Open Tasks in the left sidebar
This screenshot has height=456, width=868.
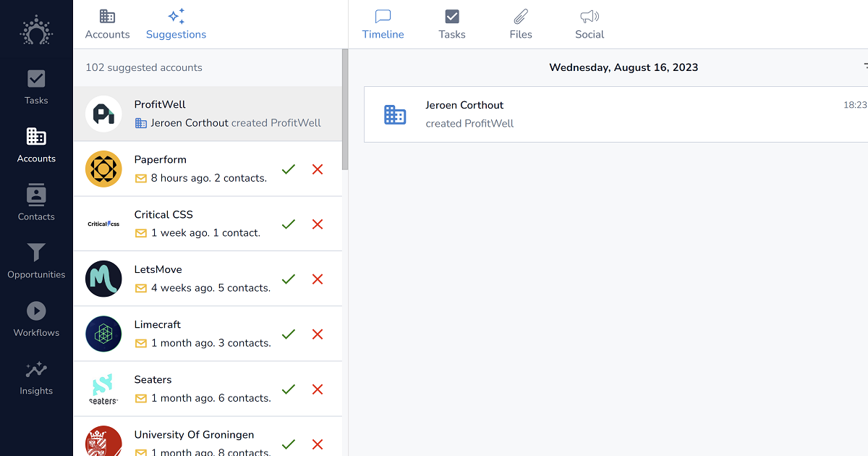point(36,87)
